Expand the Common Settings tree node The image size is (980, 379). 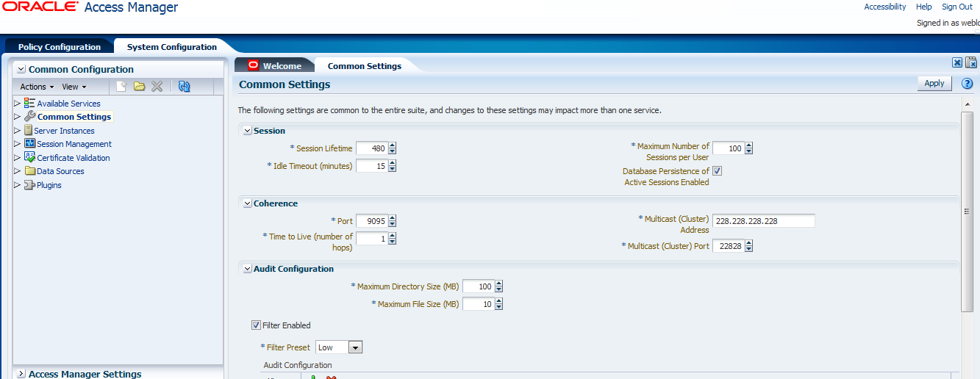(17, 117)
